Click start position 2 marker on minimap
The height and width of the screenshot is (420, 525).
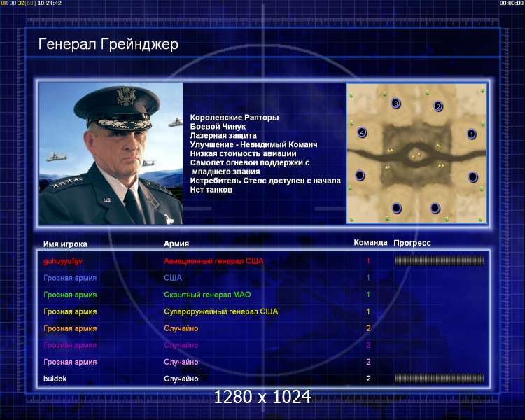[x=438, y=106]
